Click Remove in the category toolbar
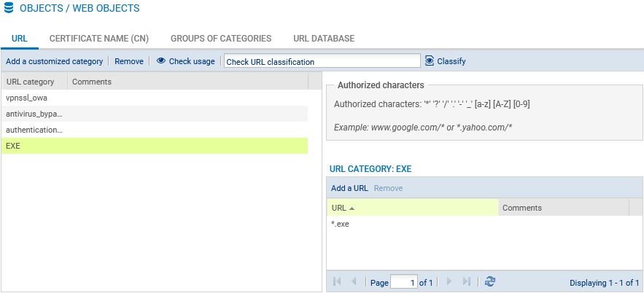The width and height of the screenshot is (644, 293). coord(129,61)
